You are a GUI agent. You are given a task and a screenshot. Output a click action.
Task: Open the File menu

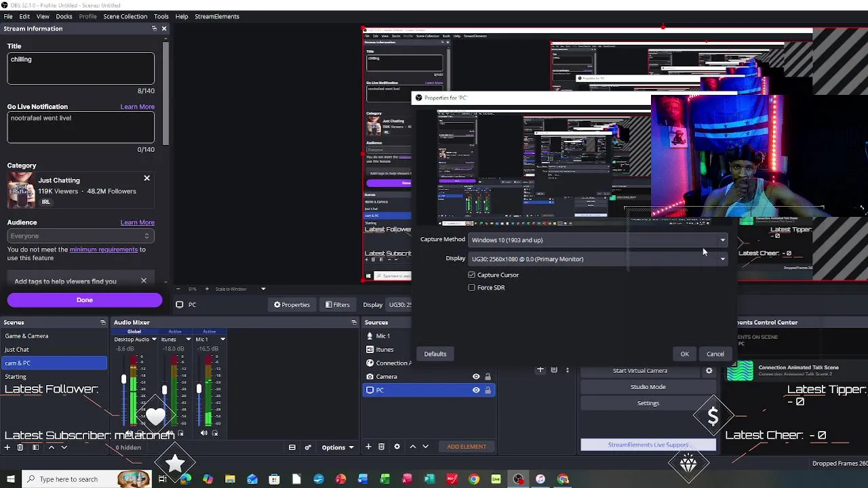pos(8,16)
